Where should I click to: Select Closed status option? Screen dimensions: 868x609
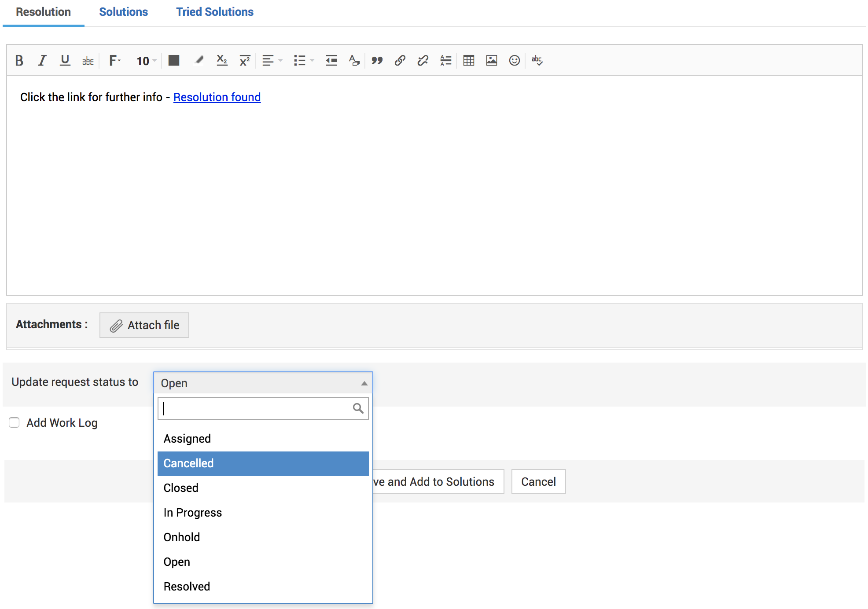(263, 488)
